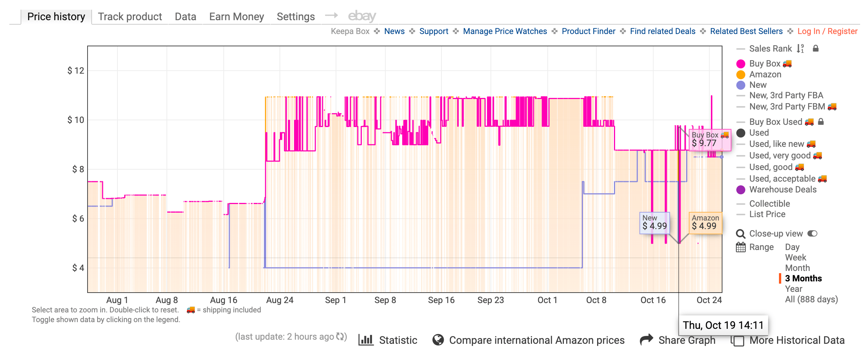Open the Settings tab
The height and width of the screenshot is (355, 868).
(x=296, y=16)
